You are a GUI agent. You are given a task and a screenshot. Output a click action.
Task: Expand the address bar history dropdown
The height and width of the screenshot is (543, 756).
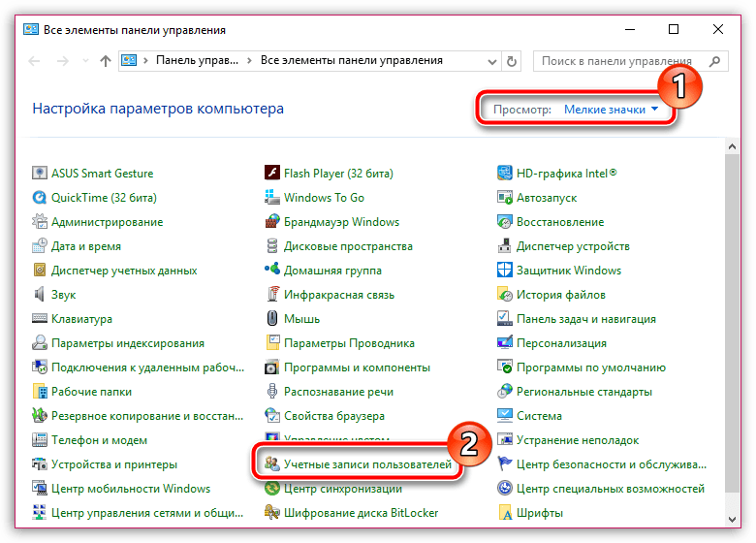491,61
